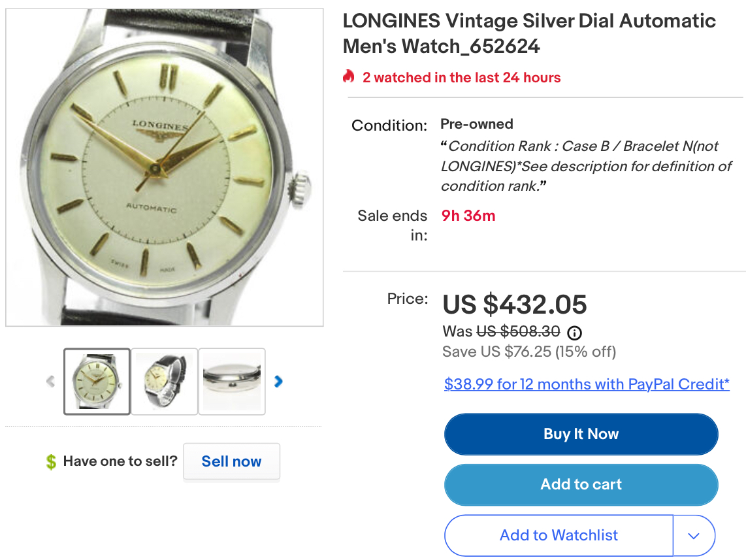This screenshot has width=746, height=560.
Task: Click the Add to Watchlist button
Action: (x=559, y=536)
